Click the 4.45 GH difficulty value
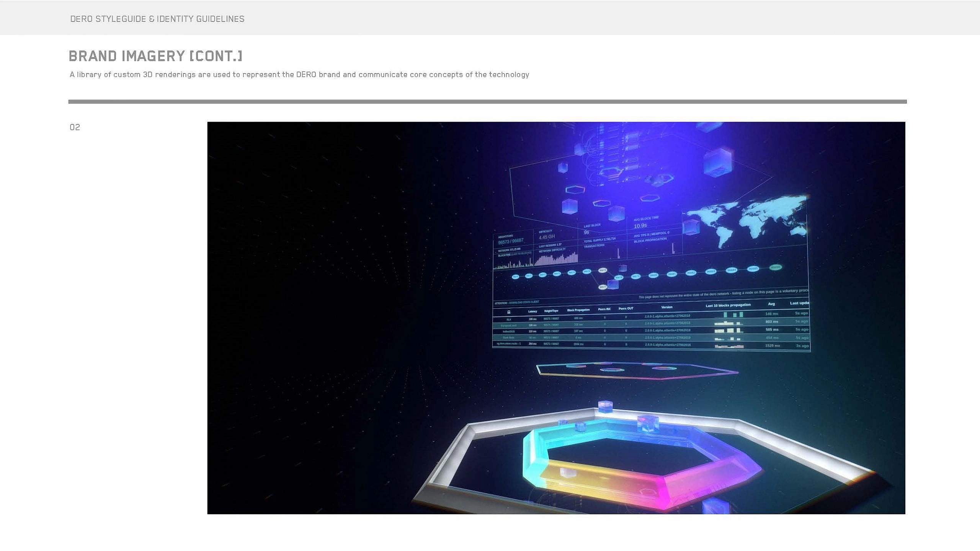The height and width of the screenshot is (551, 980). pos(547,237)
